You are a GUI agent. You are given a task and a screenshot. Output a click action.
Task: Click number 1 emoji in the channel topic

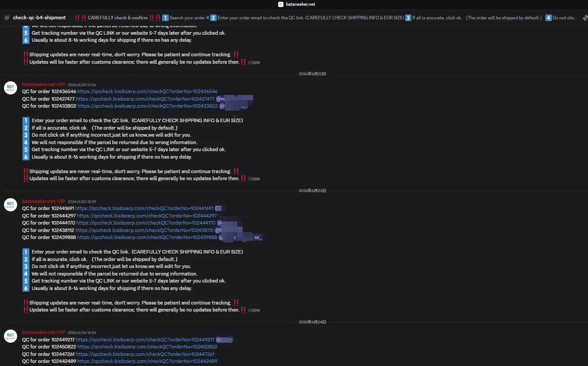[x=165, y=18]
